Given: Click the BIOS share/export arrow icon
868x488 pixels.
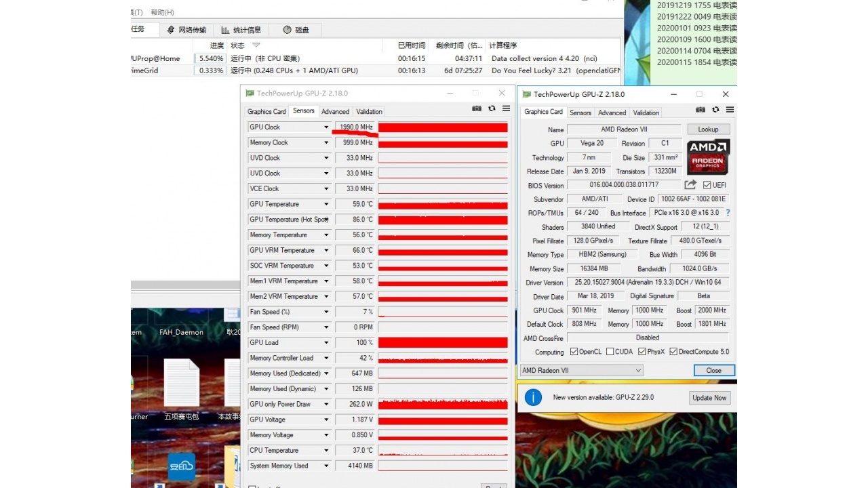Looking at the screenshot, I should click(x=690, y=184).
